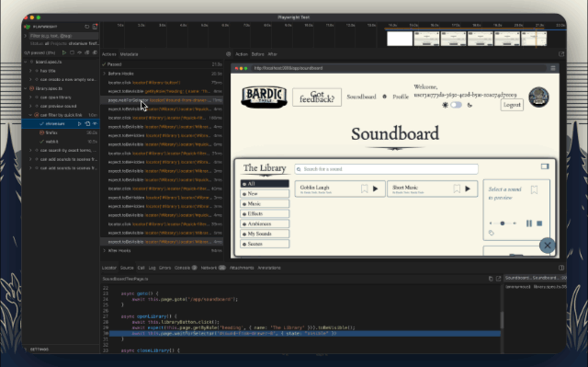588x367 pixels.
Task: Toggle the split sidebar icon in bottom tab bar
Action: tap(561, 268)
